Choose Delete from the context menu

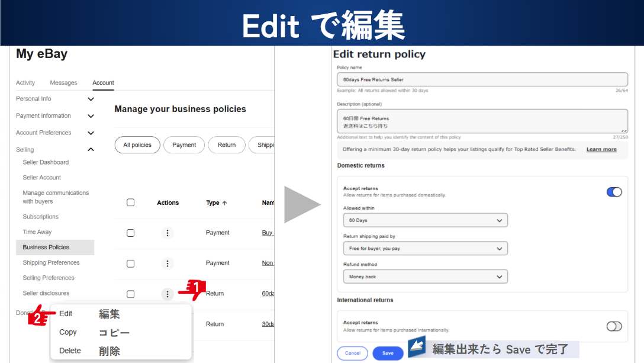pyautogui.click(x=70, y=351)
